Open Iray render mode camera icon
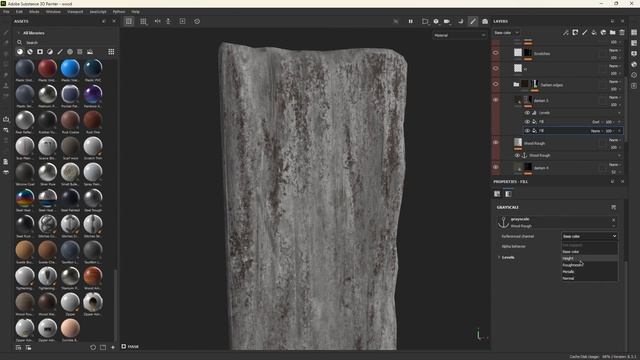 coord(485,21)
